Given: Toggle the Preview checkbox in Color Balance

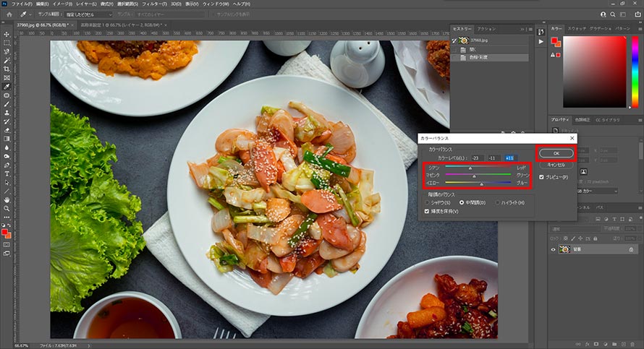Looking at the screenshot, I should point(541,177).
